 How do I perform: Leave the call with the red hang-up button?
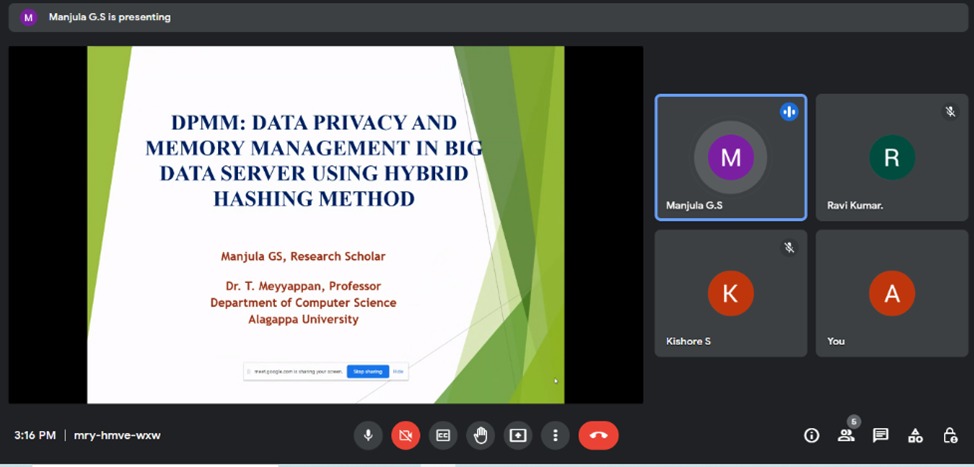[x=598, y=435]
